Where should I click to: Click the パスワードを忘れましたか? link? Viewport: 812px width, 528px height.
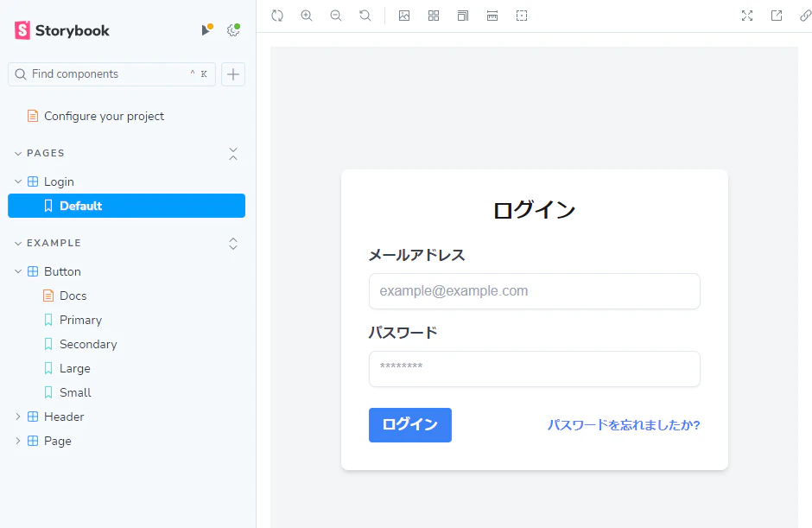pos(624,425)
